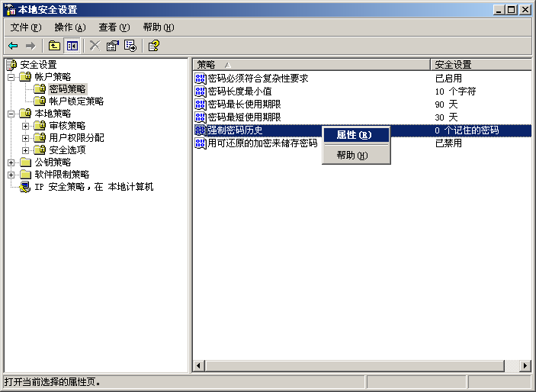Click the Export list toolbar icon
The image size is (536, 392).
click(x=130, y=46)
